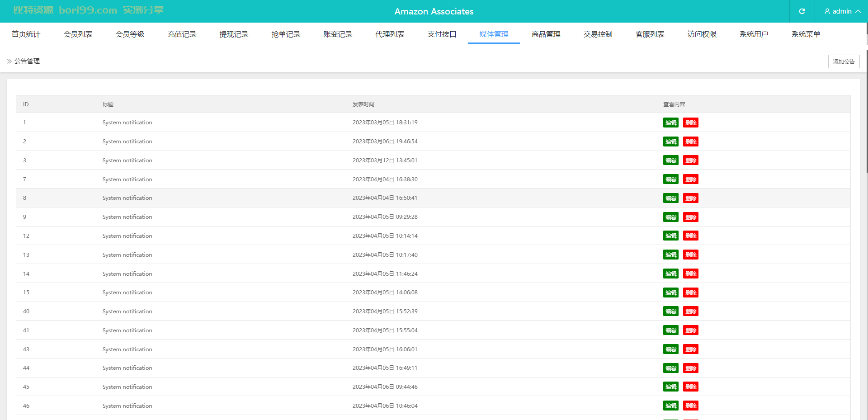Open 代理列表 tab
The width and height of the screenshot is (868, 420).
[x=390, y=34]
